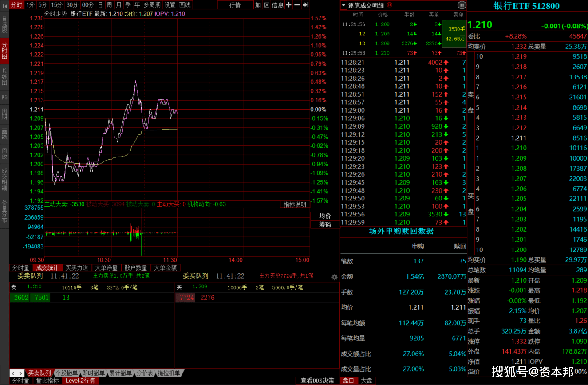The image size is (588, 385).
Task: Click the 筹码 button beside the indicator chart
Action: point(325,224)
